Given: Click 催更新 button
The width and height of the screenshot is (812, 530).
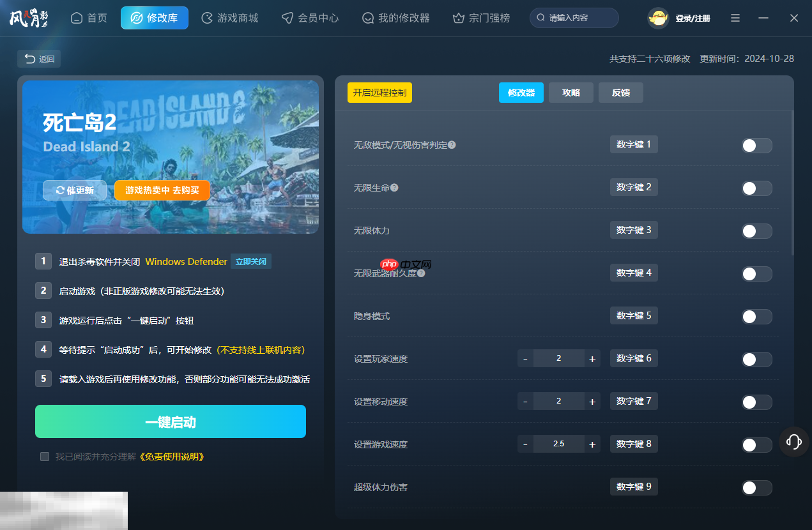Looking at the screenshot, I should click(x=75, y=190).
